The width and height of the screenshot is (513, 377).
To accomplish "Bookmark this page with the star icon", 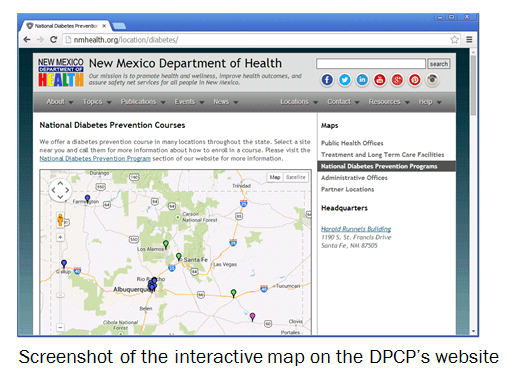I will [x=454, y=40].
